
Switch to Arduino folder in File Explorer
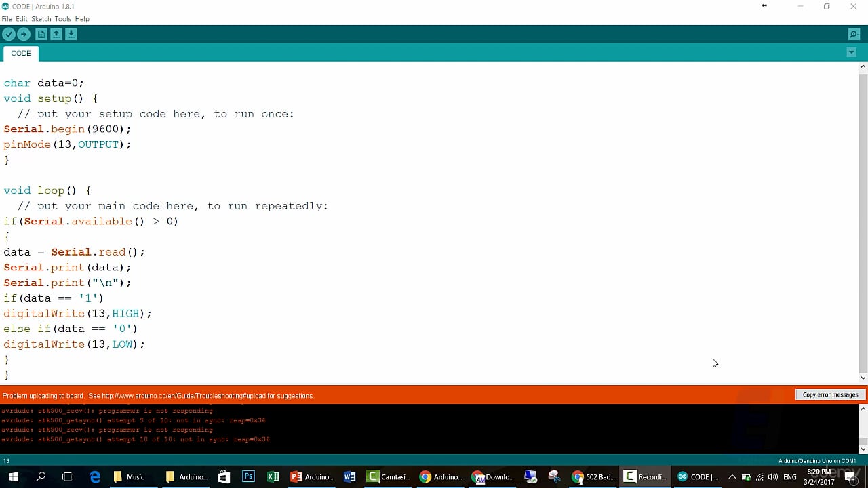coord(186,476)
